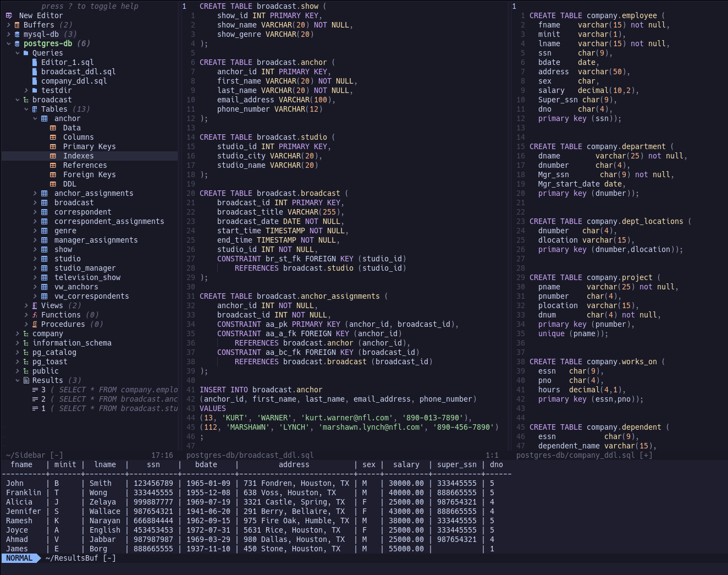Select the television_show table
The height and width of the screenshot is (575, 728).
coord(87,277)
